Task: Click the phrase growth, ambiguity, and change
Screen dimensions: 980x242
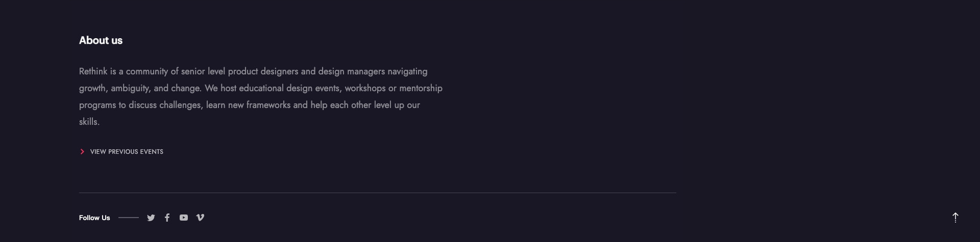Action: 140,88
